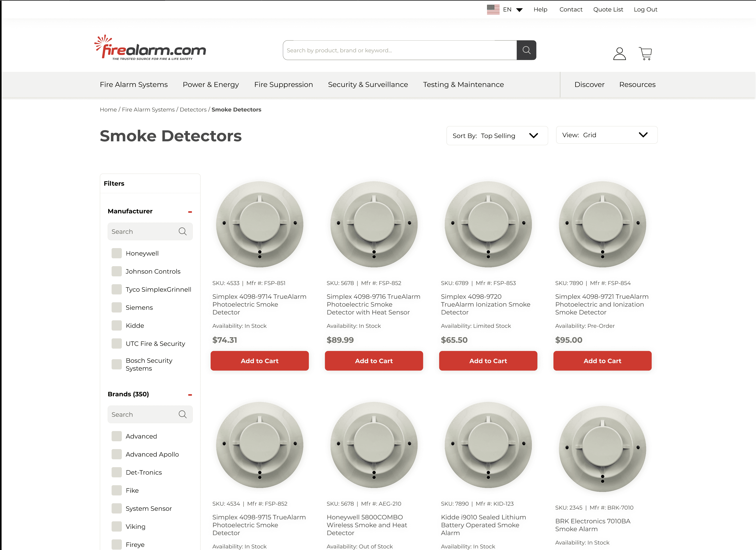Open the Sort By Top Selling dropdown
Image resolution: width=756 pixels, height=550 pixels.
[497, 136]
